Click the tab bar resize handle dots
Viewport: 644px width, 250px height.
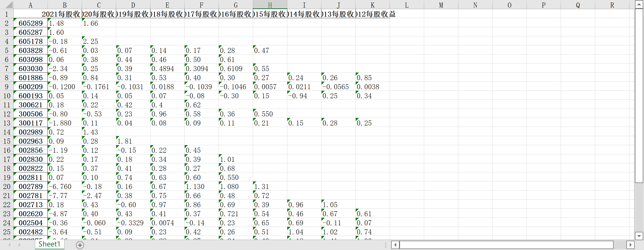(x=385, y=245)
